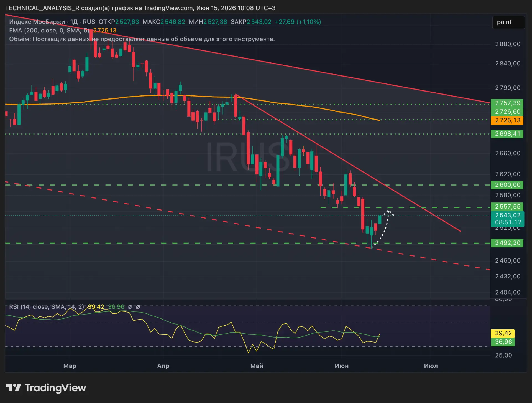Open the point scale box
Image resolution: width=532 pixels, height=403 pixels.
(508, 22)
